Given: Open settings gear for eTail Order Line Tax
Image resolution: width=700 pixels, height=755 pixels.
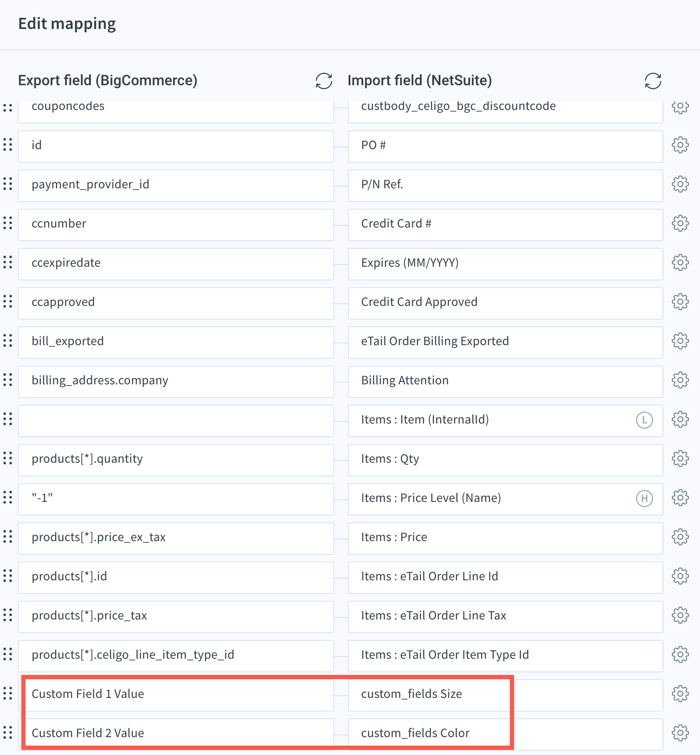Looking at the screenshot, I should point(680,616).
